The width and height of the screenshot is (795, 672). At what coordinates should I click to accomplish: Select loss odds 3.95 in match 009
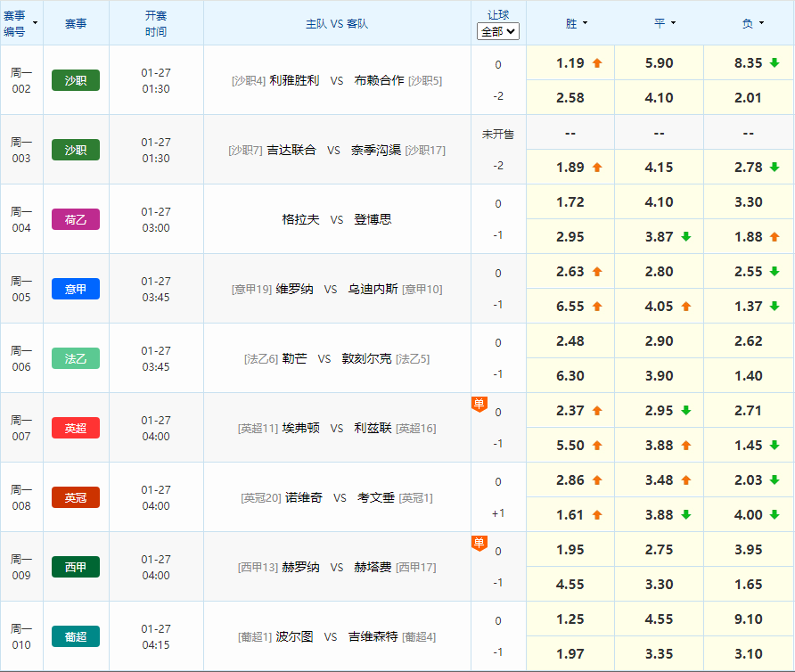749,549
